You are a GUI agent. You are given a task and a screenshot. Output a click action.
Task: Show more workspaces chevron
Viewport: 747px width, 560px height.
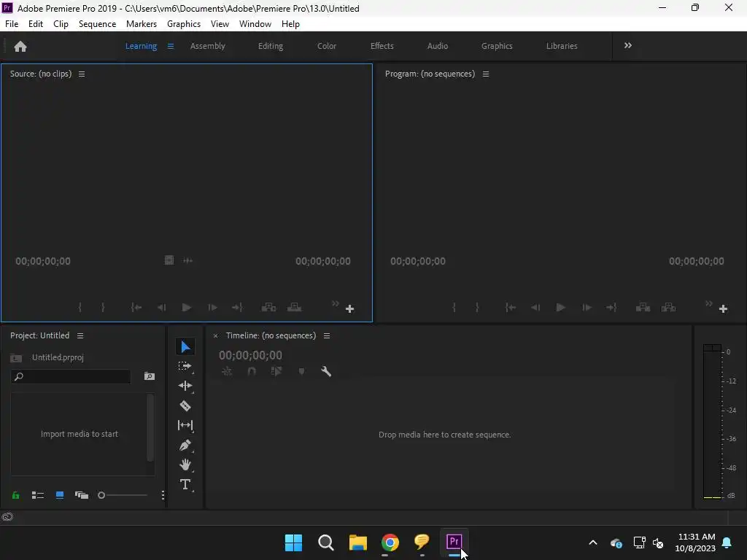tap(628, 45)
